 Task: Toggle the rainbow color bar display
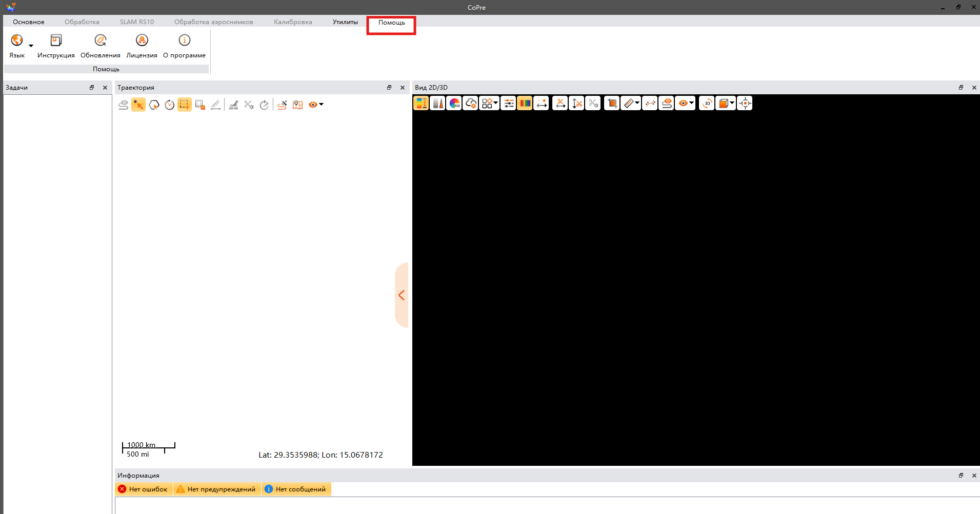pos(525,103)
